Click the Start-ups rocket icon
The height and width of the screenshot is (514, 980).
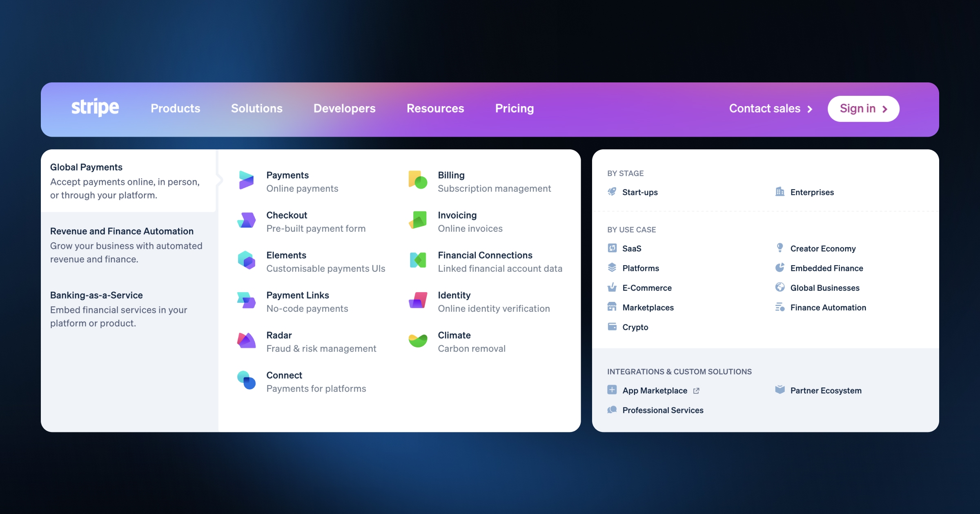612,192
